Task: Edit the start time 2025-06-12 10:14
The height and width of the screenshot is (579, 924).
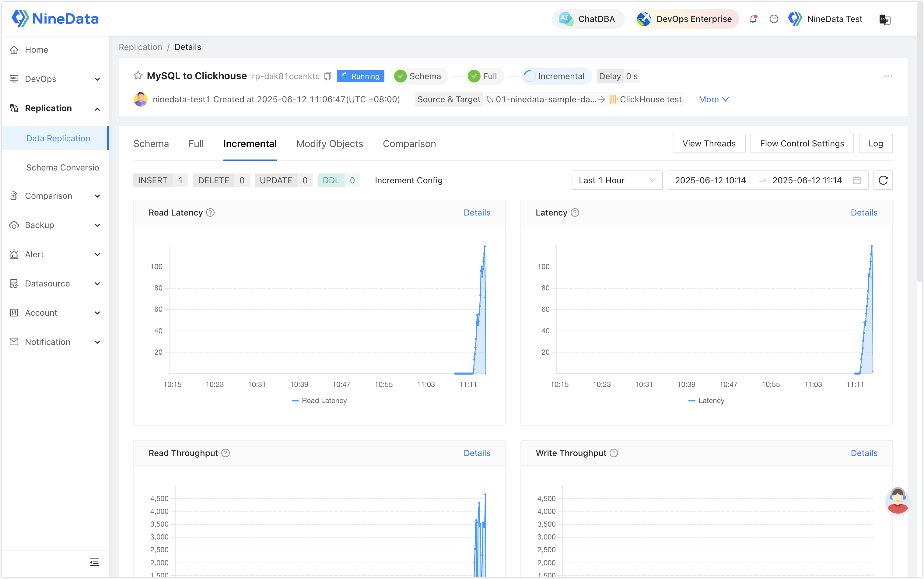Action: click(710, 180)
